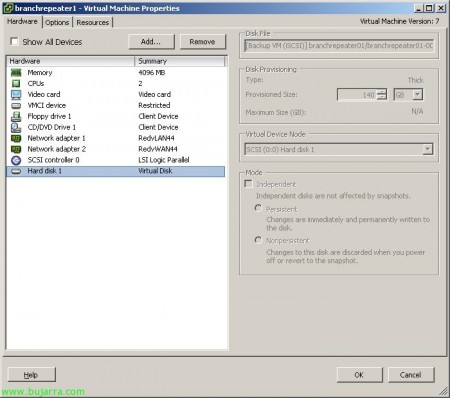This screenshot has width=450, height=398.
Task: Select the Nonpersistent radio button
Action: pyautogui.click(x=258, y=240)
